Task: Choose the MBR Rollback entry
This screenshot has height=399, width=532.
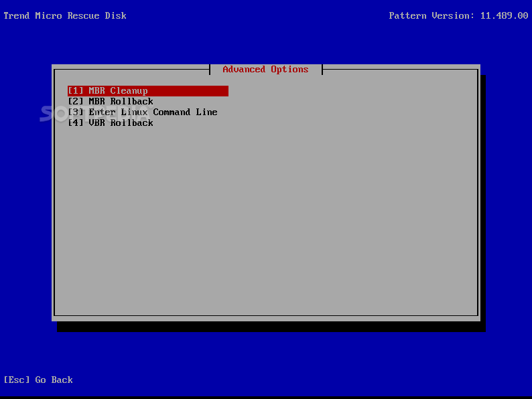Action: coord(111,101)
